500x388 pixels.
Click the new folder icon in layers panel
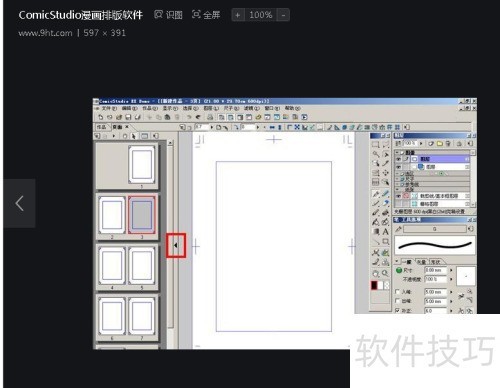click(x=440, y=144)
